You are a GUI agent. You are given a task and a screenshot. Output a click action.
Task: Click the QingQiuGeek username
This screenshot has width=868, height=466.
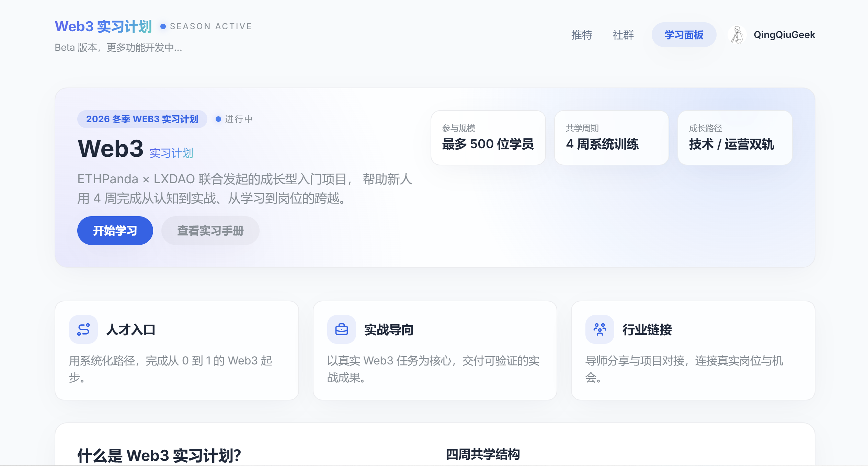(784, 35)
